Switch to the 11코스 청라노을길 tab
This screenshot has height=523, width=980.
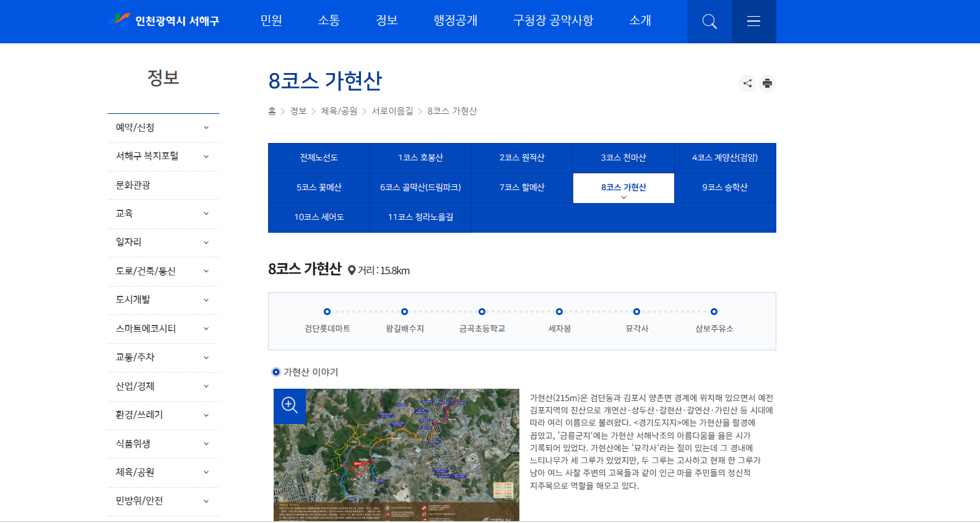point(421,217)
